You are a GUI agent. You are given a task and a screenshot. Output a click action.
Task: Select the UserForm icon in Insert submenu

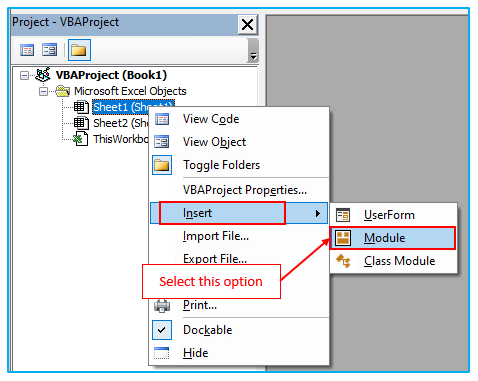pos(343,215)
